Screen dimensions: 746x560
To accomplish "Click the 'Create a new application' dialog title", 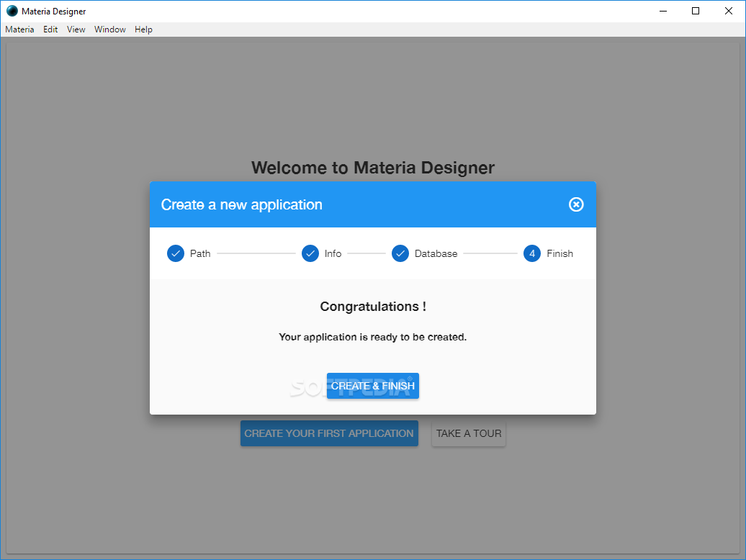I will click(242, 204).
